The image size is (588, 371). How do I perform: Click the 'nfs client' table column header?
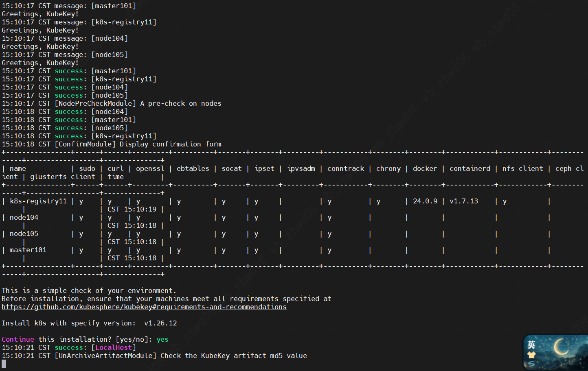tap(523, 168)
